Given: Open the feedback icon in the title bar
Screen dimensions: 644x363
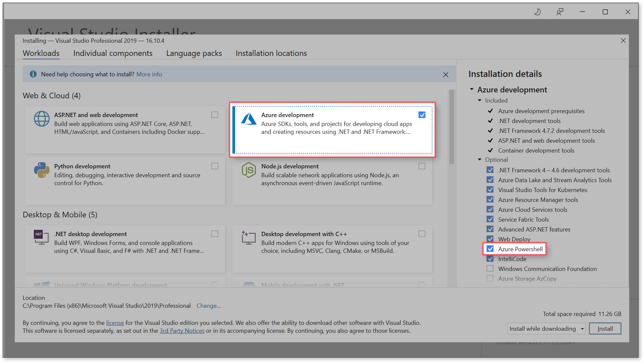Looking at the screenshot, I should click(560, 12).
